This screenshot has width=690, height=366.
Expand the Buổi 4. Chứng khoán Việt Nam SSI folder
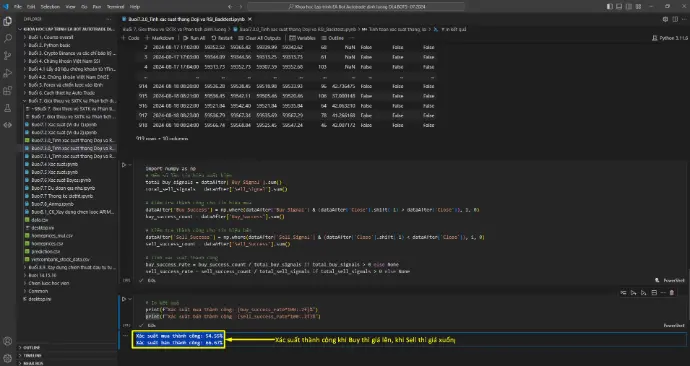coord(67,61)
